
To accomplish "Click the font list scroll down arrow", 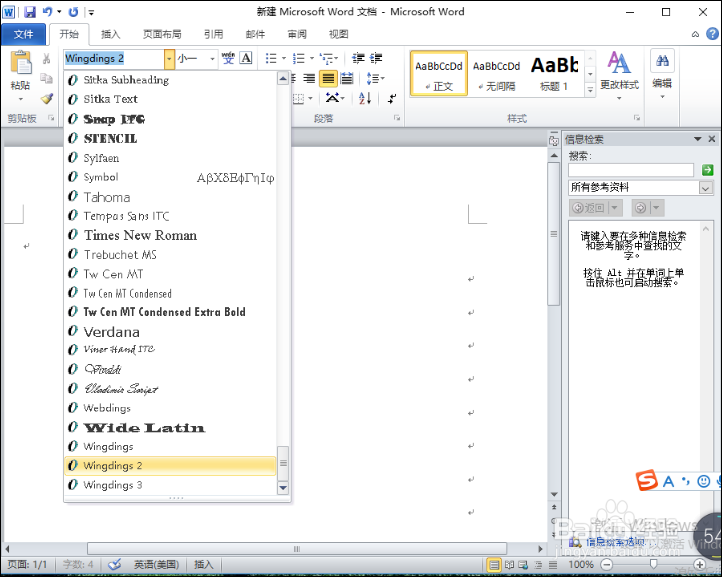I will point(283,488).
